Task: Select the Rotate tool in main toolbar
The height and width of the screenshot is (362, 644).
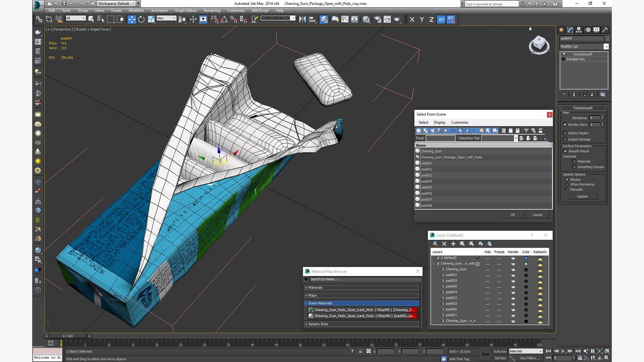Action: click(141, 19)
